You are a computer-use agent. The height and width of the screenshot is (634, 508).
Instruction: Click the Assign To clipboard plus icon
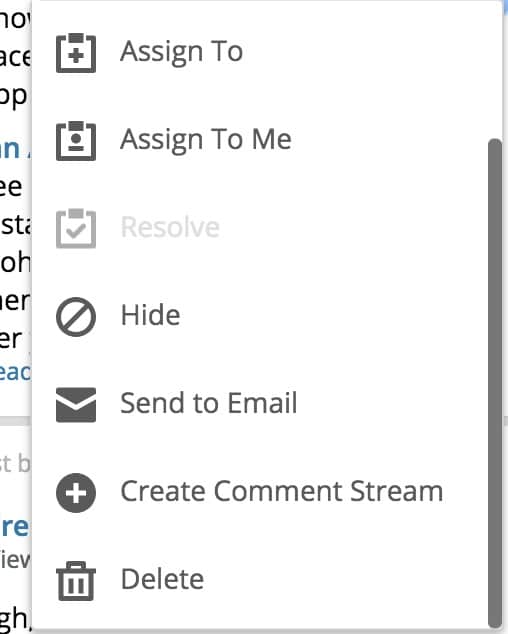coord(76,53)
